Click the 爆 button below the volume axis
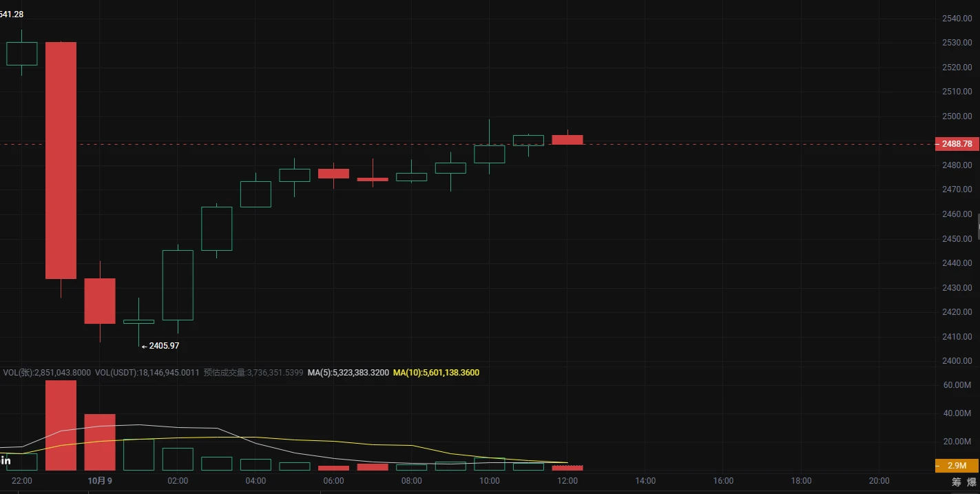Screen dimensions: 980x494 click(971, 482)
